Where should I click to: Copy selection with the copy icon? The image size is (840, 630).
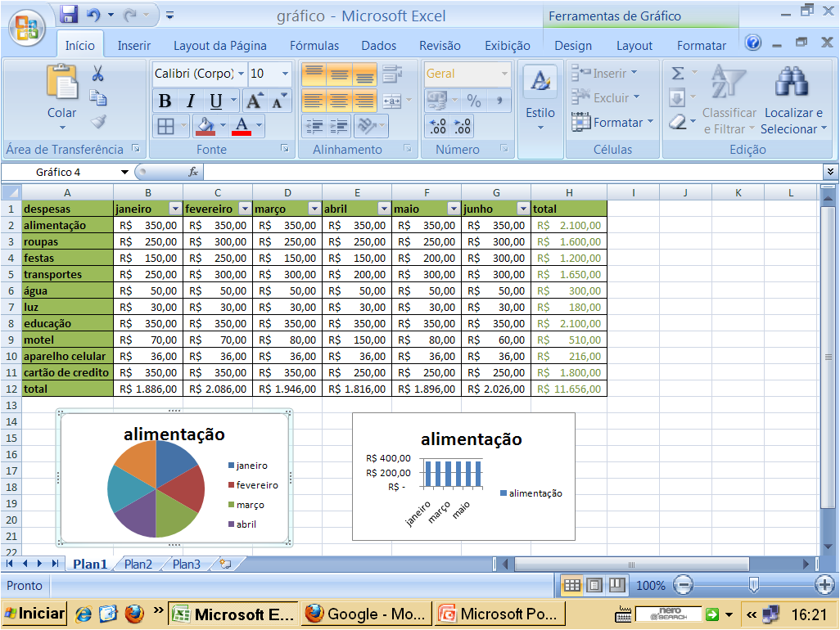pyautogui.click(x=97, y=97)
